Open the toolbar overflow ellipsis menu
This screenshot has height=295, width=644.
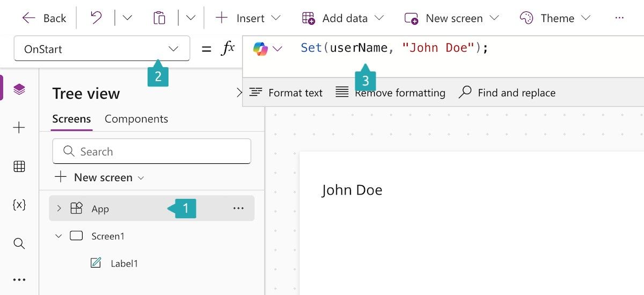tap(619, 18)
